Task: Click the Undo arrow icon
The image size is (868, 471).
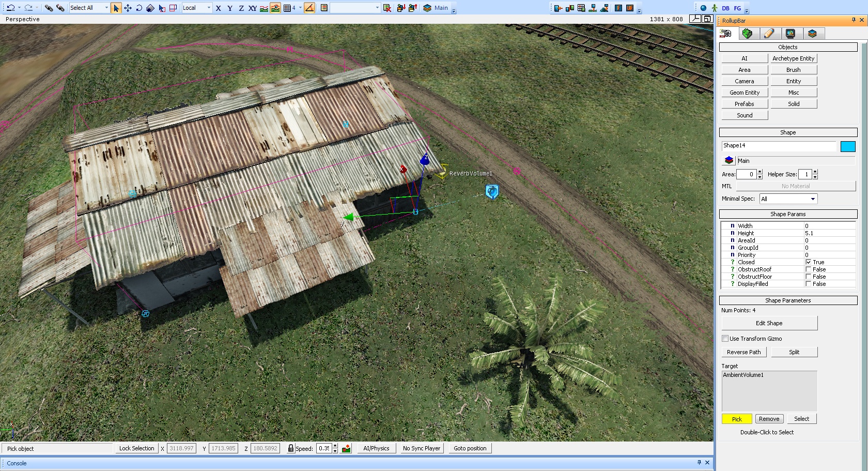Action: click(x=10, y=8)
